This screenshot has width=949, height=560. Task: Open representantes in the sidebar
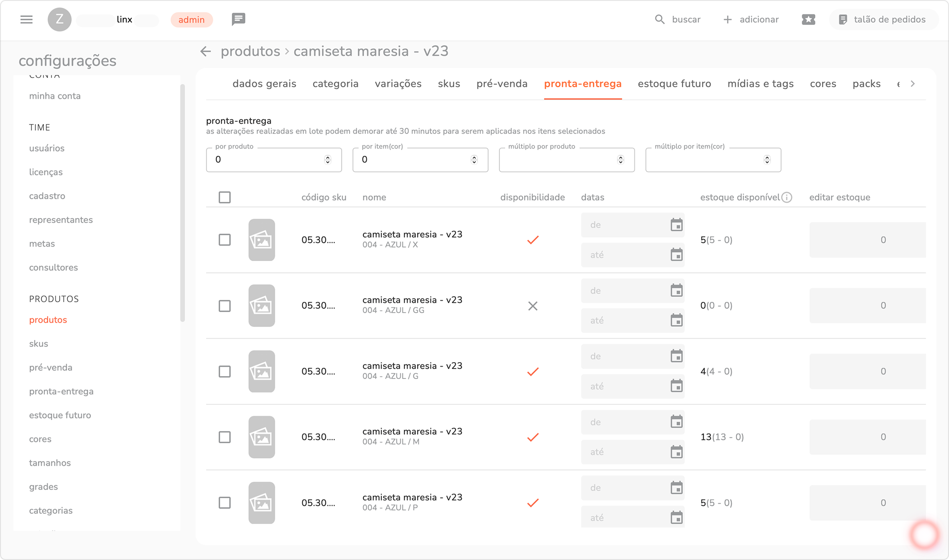click(x=61, y=220)
